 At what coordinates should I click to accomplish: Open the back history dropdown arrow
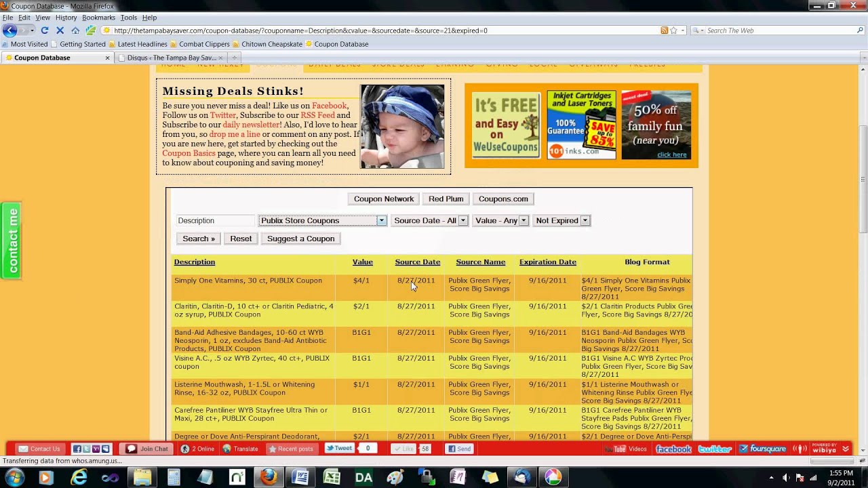point(32,30)
